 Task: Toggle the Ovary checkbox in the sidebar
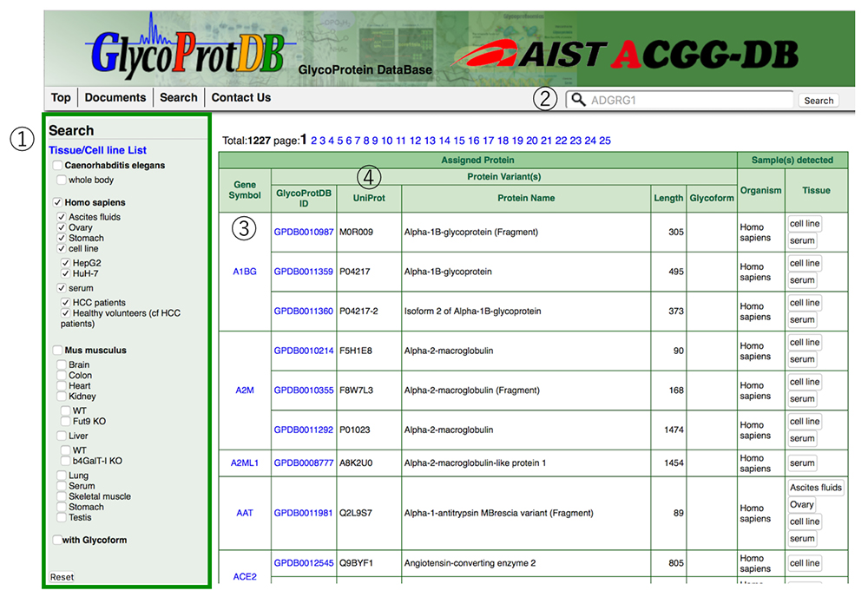(x=62, y=227)
